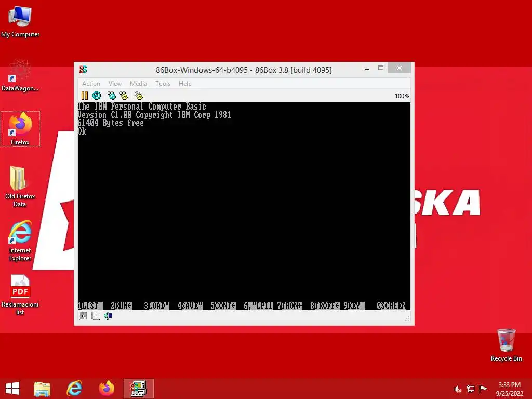Open the Tools menu
The height and width of the screenshot is (399, 532).
click(163, 84)
